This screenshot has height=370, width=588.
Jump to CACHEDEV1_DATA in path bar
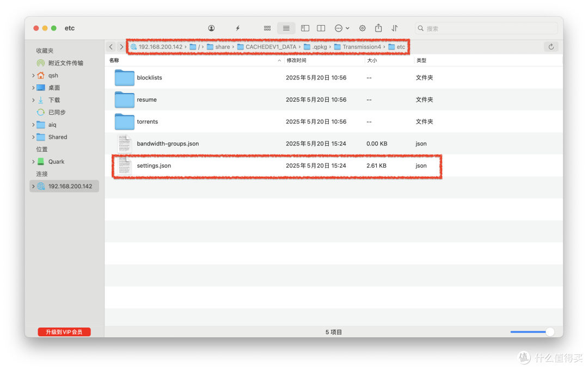267,47
